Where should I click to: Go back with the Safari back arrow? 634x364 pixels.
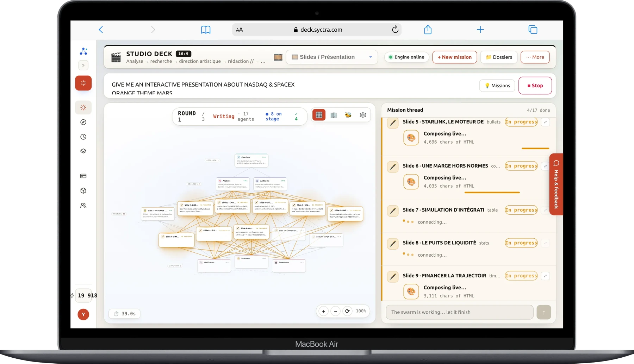pos(101,30)
